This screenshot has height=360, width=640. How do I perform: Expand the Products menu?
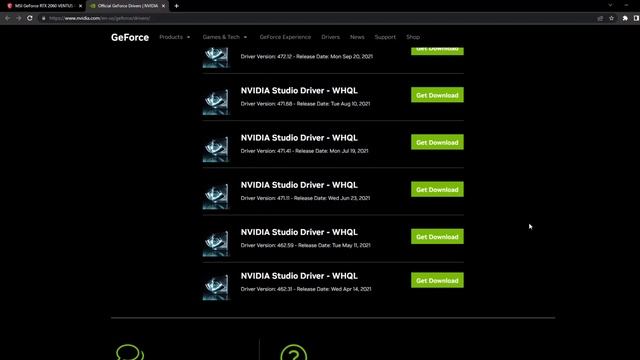point(175,37)
